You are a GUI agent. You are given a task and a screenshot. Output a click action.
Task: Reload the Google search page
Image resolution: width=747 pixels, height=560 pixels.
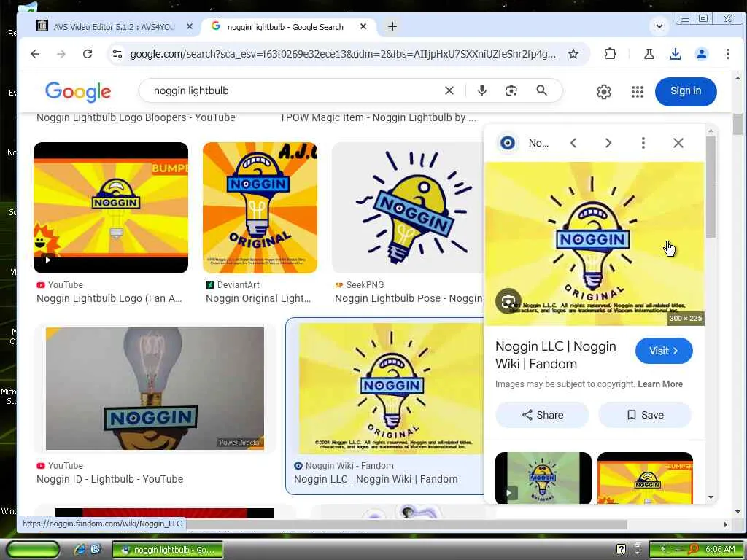click(88, 54)
